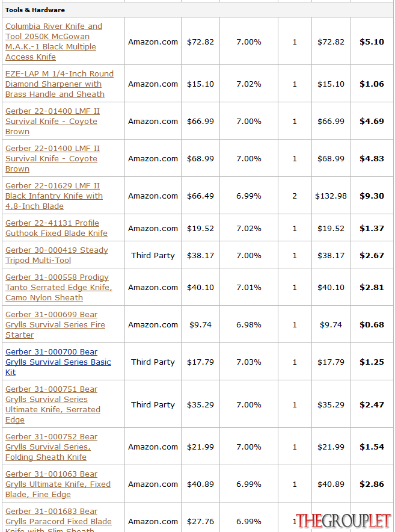Click TheGrouplet watermark logo
Image resolution: width=395 pixels, height=532 pixels.
tap(344, 521)
